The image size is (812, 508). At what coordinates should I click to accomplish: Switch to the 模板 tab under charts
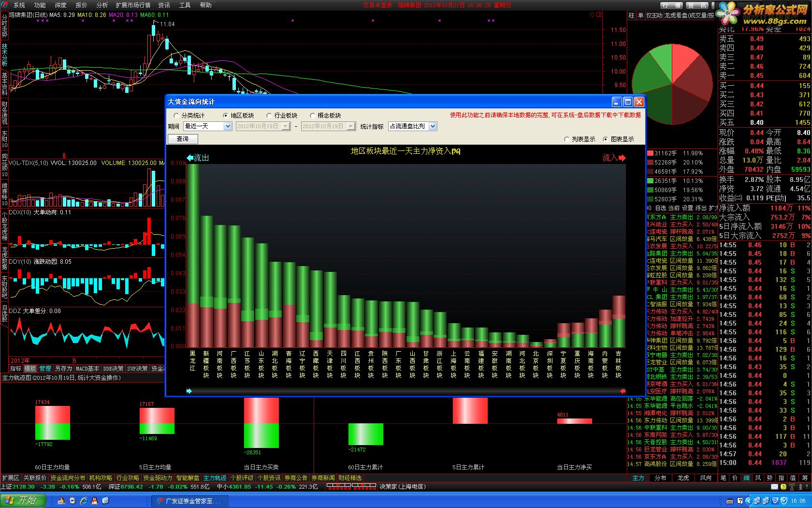coord(30,369)
